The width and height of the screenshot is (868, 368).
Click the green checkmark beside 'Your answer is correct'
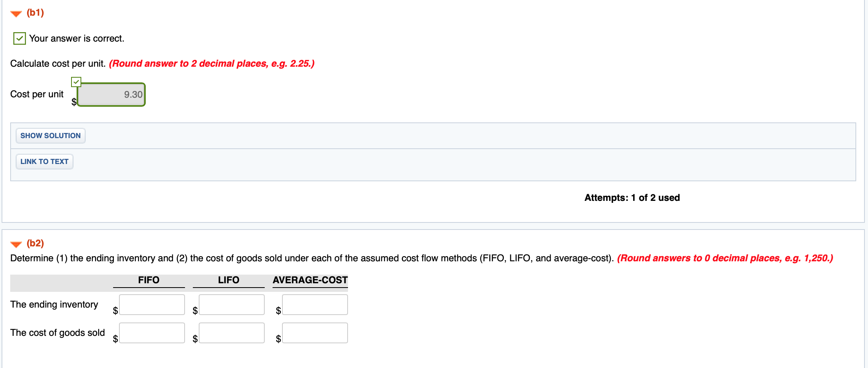[19, 38]
